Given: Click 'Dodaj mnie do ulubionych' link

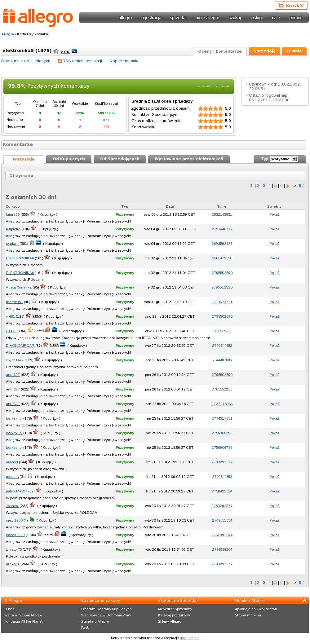Looking at the screenshot, I should [26, 61].
